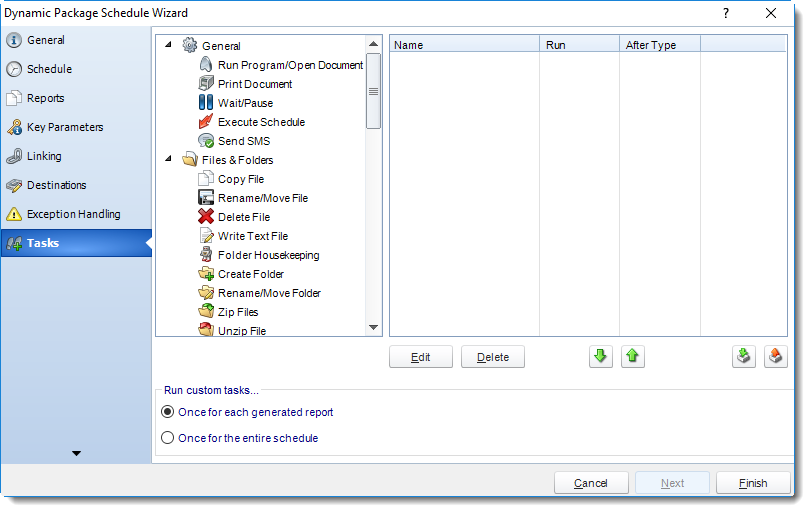Screen dimensions: 810x512
Task: Click the Cancel button
Action: 591,483
